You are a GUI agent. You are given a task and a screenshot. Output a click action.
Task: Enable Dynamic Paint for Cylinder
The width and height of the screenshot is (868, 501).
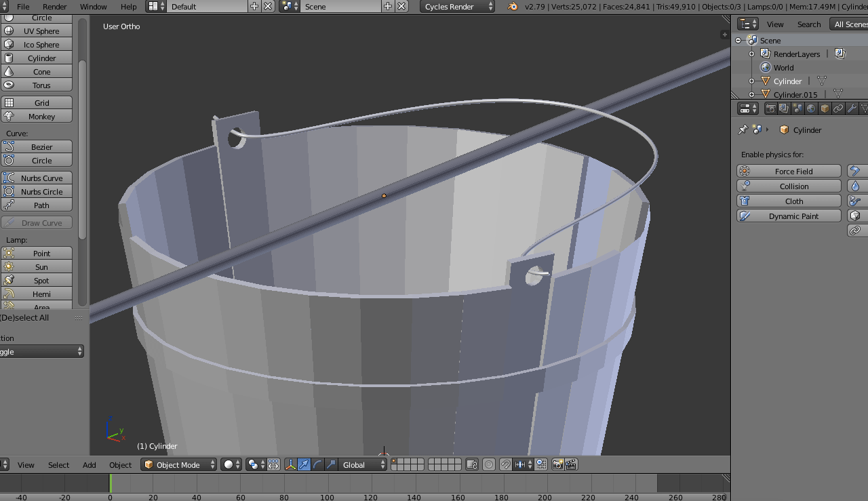click(789, 216)
